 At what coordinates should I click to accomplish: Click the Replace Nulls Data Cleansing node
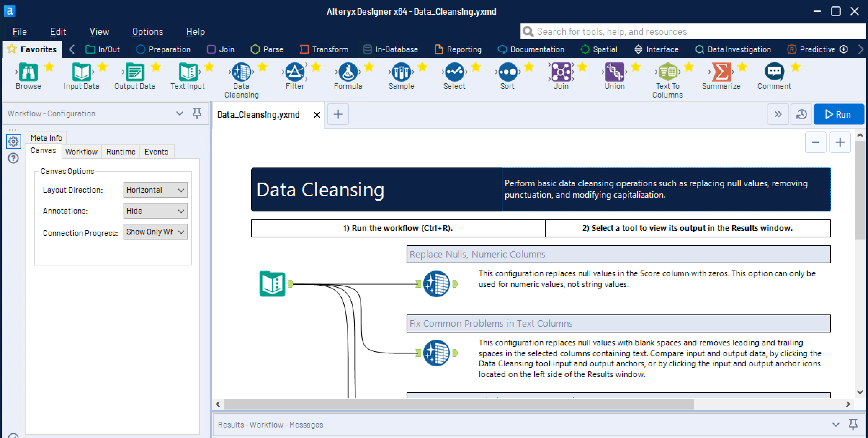(436, 284)
